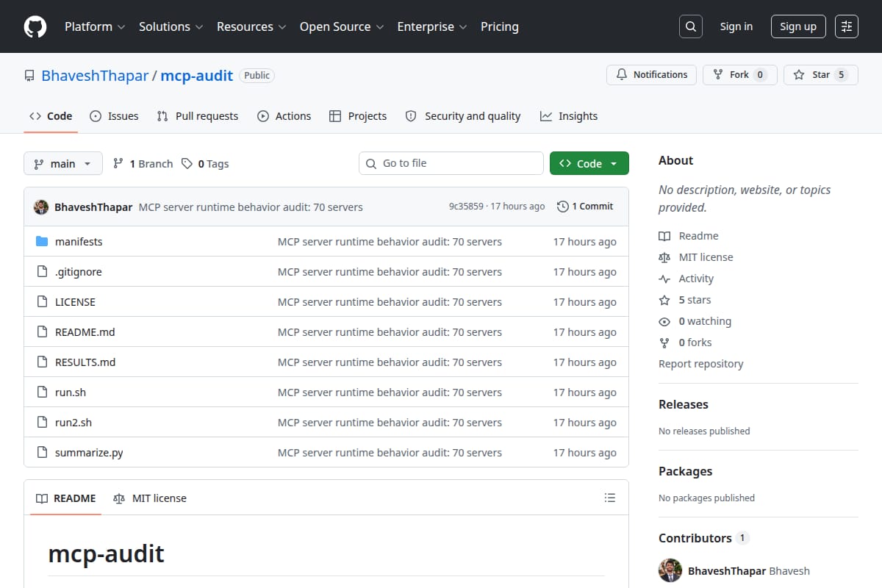
Task: Select the README tab in file viewer
Action: pos(66,498)
